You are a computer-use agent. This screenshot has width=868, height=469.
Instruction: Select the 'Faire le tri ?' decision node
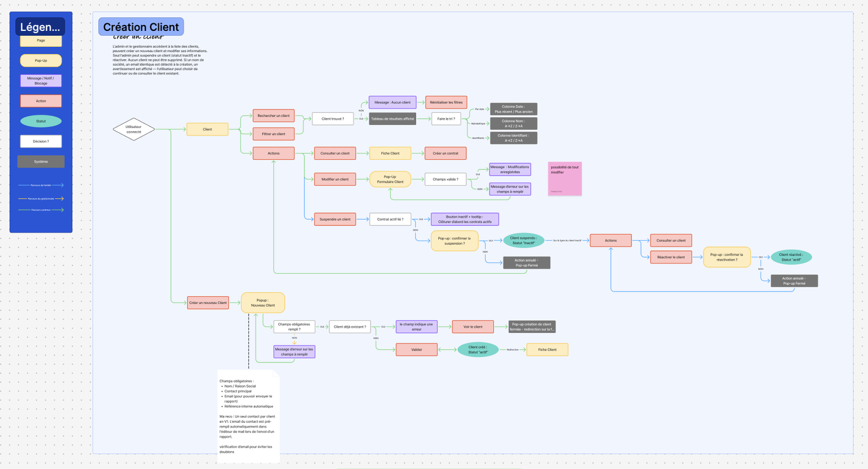446,118
